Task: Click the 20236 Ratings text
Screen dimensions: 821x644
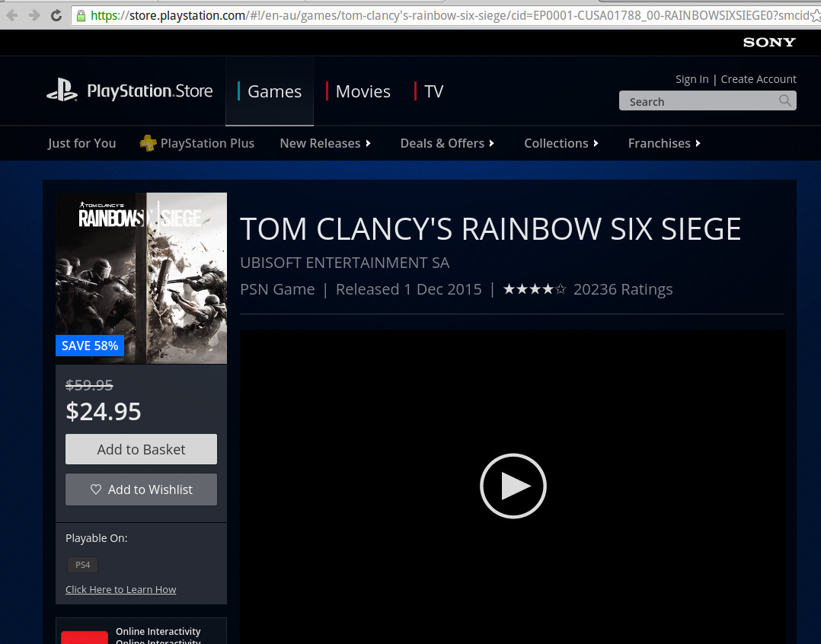Action: (x=623, y=289)
